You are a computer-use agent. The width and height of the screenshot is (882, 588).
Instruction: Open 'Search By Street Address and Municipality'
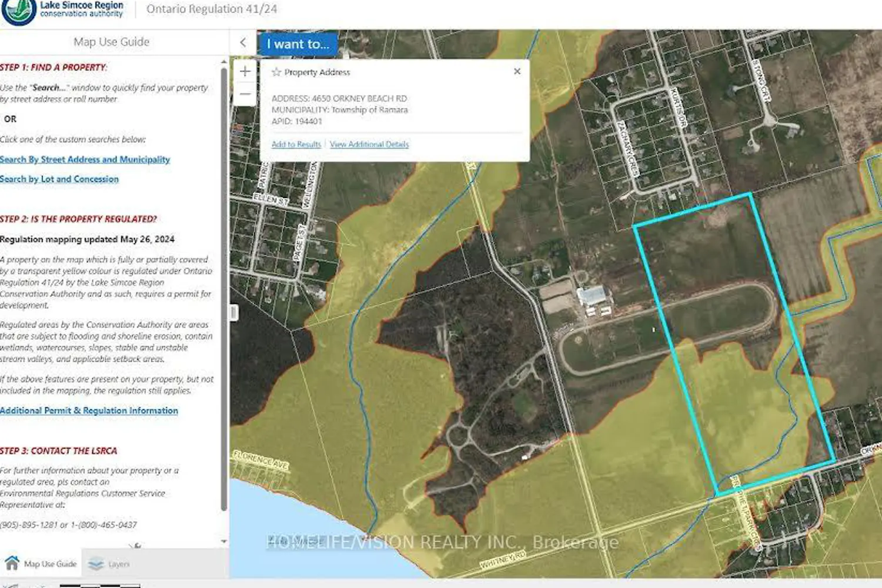[85, 159]
